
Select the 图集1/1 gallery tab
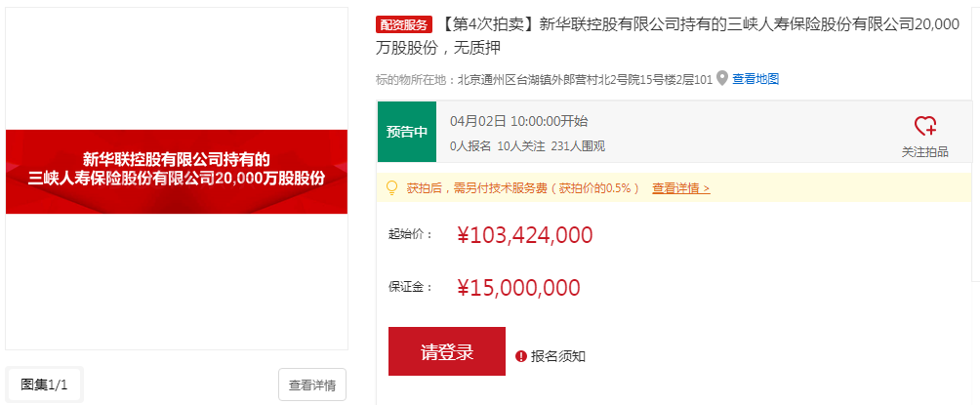[45, 385]
